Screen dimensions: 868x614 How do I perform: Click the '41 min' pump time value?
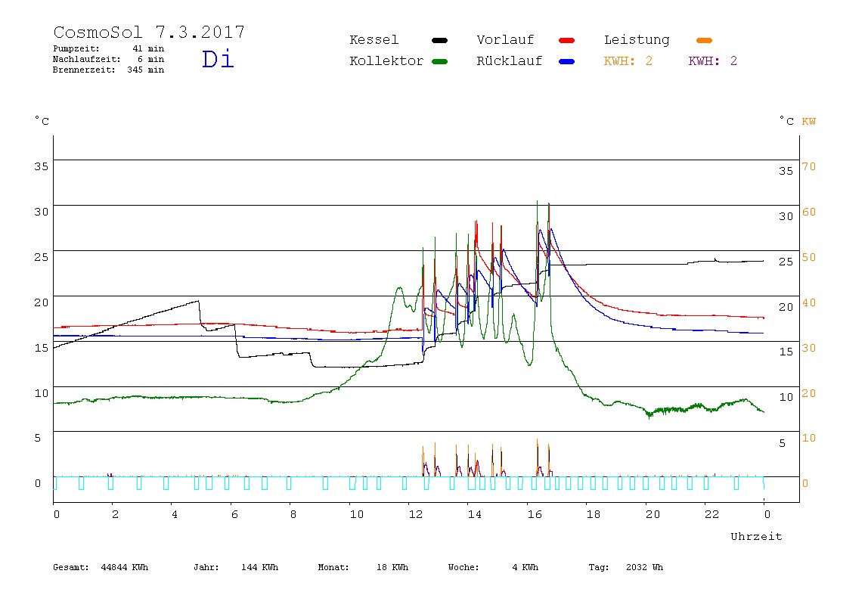click(x=148, y=48)
